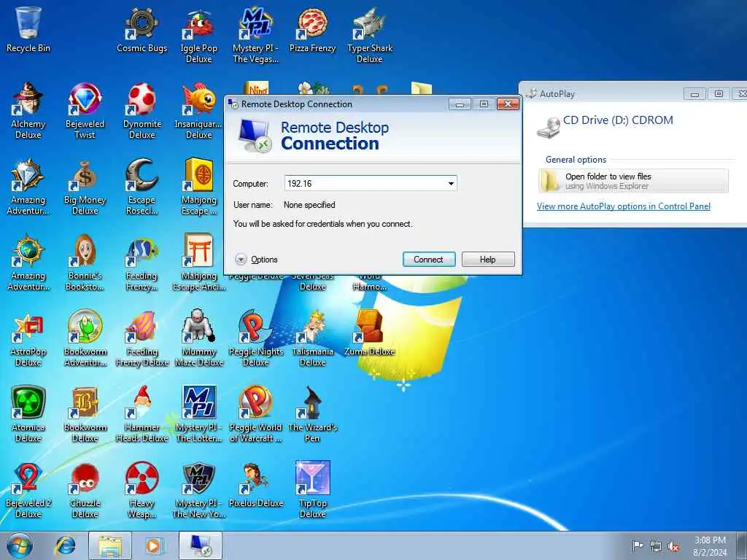747x560 pixels.
Task: Click the taskbar clock showing 3:08 PM
Action: pos(710,546)
